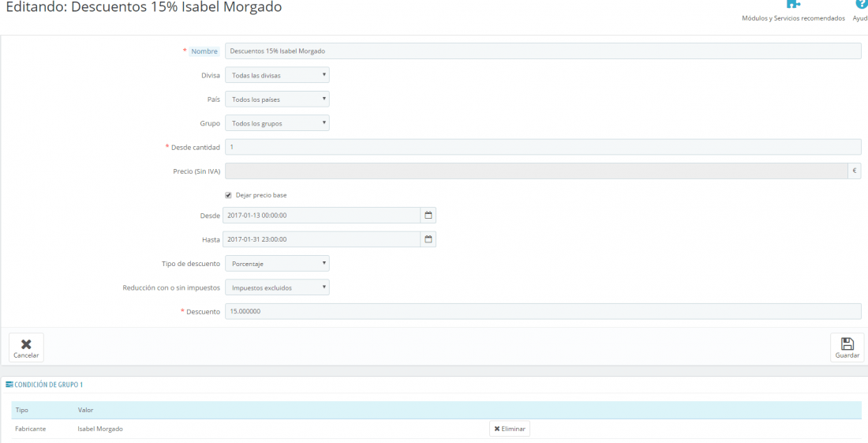Open the País dropdown
This screenshot has width=868, height=443.
coord(277,99)
